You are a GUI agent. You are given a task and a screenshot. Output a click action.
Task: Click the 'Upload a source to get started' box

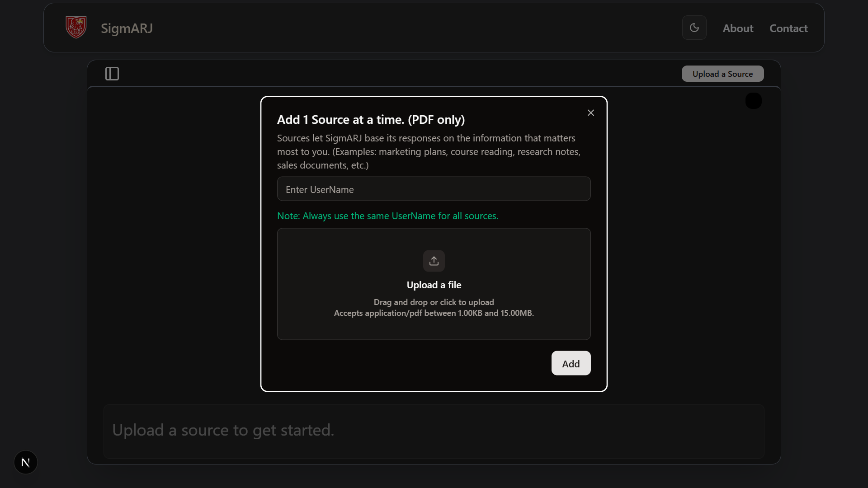coord(434,431)
